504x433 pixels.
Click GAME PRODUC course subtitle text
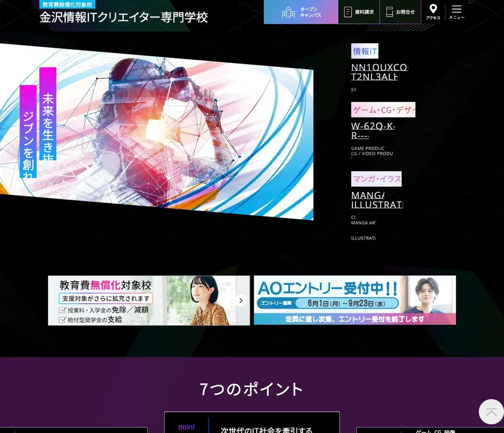(368, 148)
